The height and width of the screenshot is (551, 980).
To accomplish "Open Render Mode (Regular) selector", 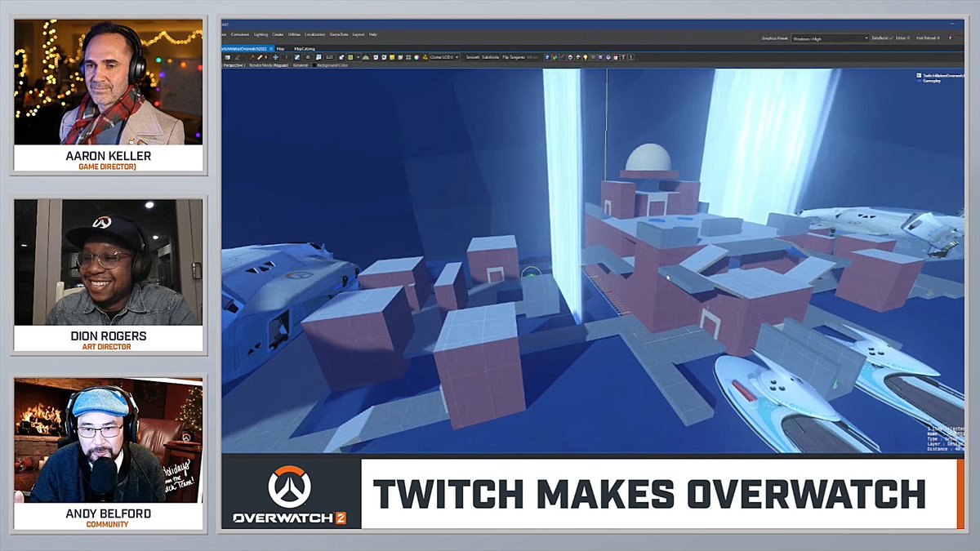I will 269,65.
